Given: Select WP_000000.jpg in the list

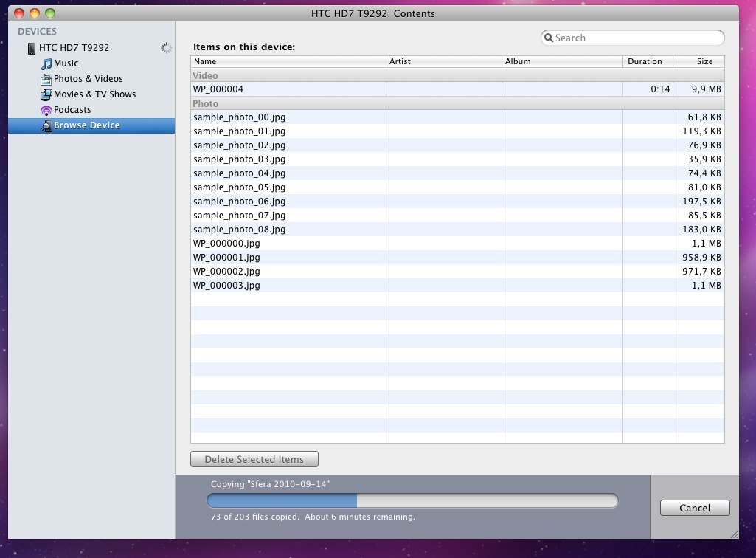Looking at the screenshot, I should pos(457,243).
